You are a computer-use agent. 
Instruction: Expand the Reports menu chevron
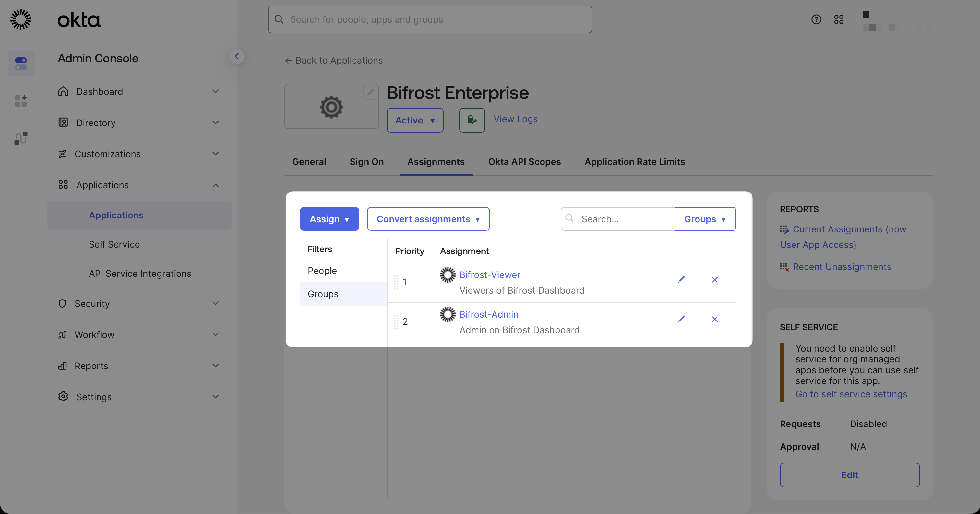[215, 366]
